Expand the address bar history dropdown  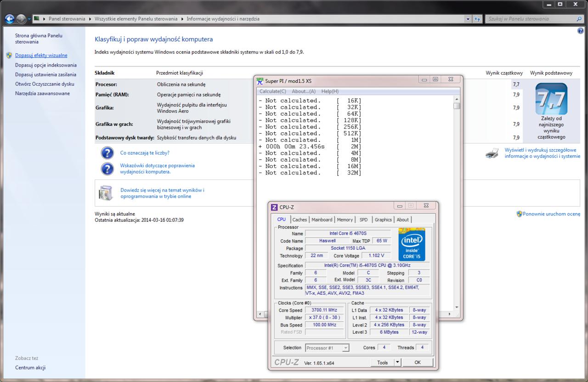tap(468, 19)
